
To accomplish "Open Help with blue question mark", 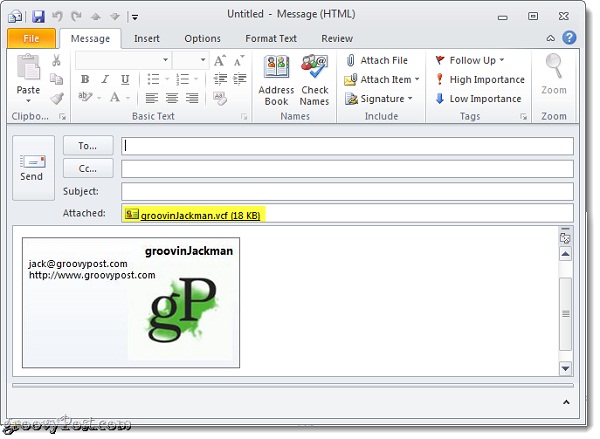I will pos(569,38).
